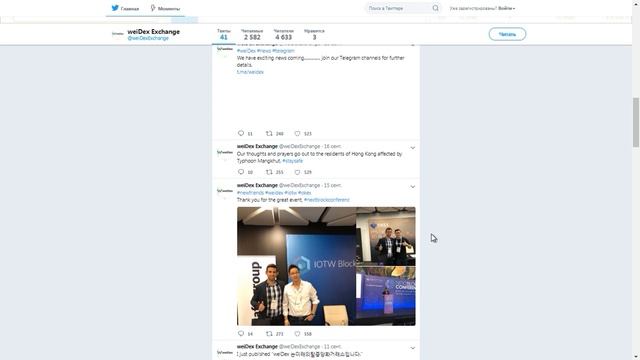Viewport: 640px width, 360px height.
Task: Click the #newfriends hashtag
Action: click(250, 193)
